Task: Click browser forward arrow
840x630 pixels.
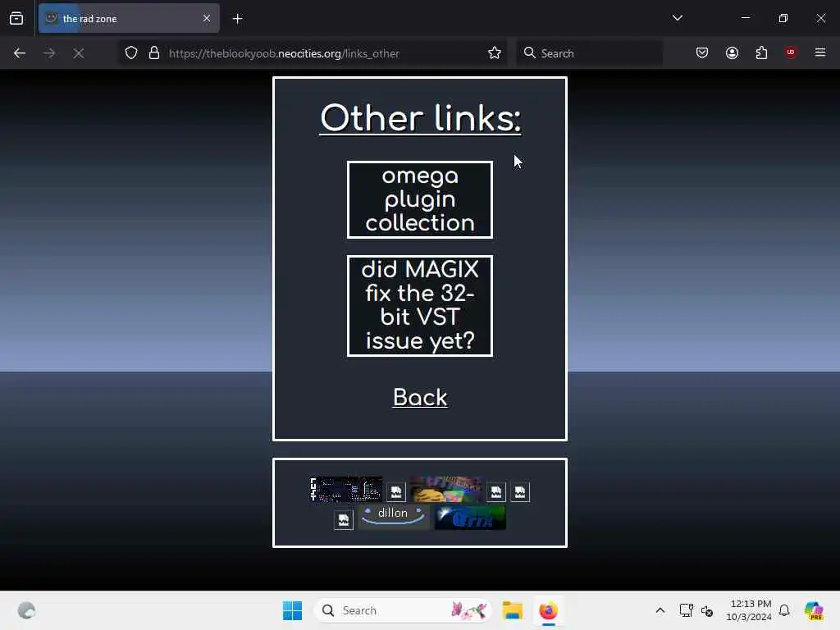Action: point(49,53)
